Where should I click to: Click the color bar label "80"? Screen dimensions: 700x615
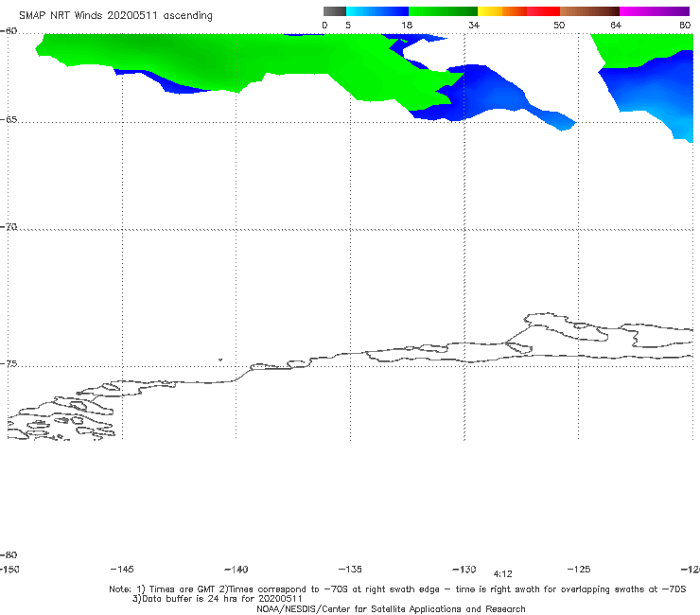pos(685,25)
